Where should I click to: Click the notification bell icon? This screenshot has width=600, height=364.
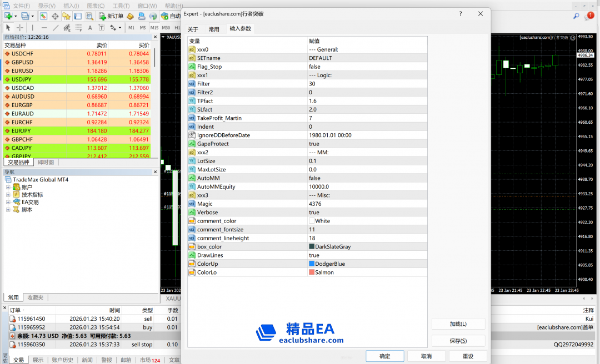[588, 17]
